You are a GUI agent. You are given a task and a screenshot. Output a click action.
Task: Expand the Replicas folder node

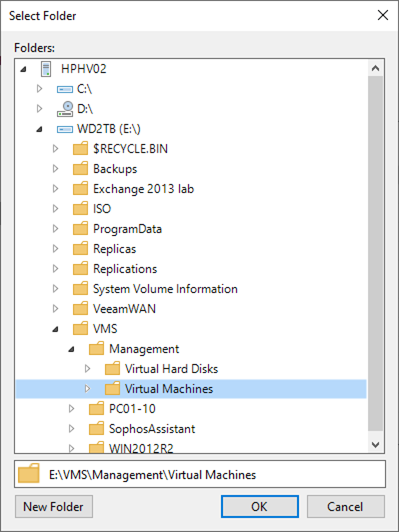pos(55,249)
